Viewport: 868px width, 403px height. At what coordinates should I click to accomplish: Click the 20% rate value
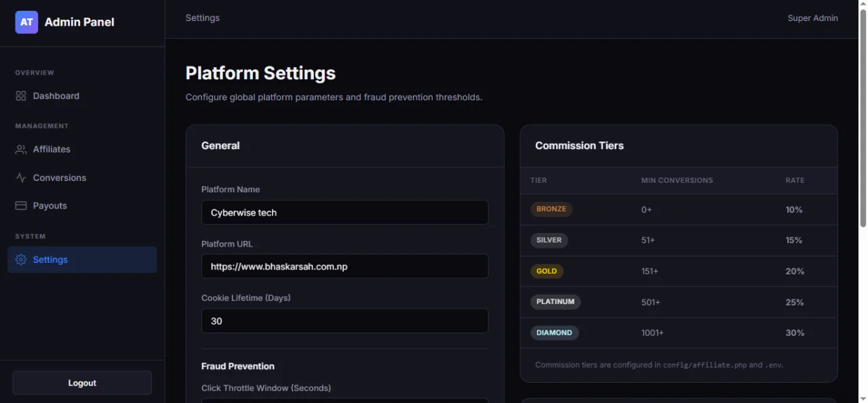(795, 271)
